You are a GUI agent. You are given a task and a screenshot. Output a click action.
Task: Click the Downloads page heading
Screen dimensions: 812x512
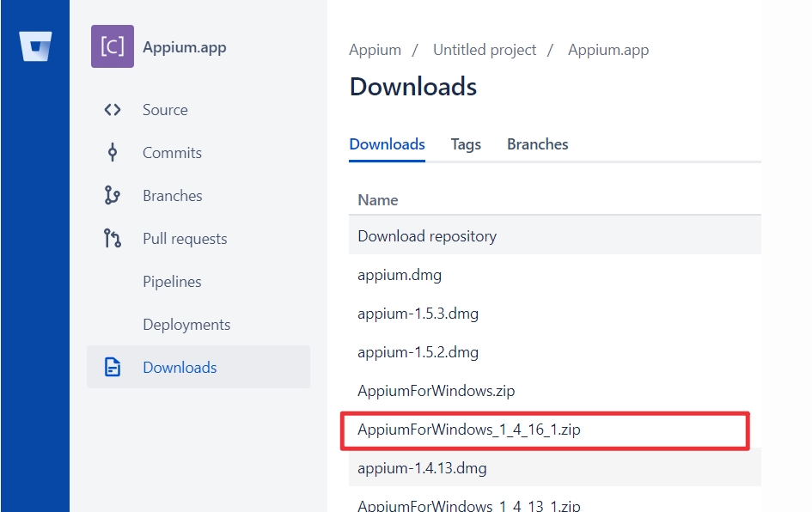[413, 87]
